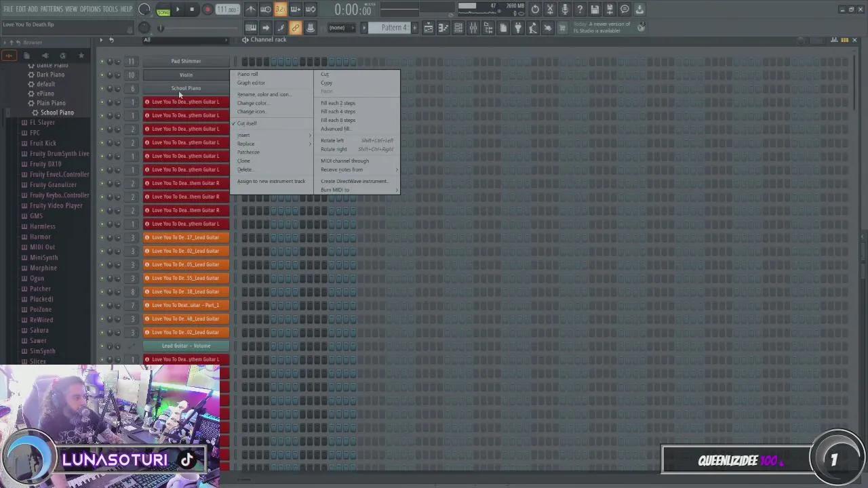The image size is (868, 488).
Task: Open the Browser toolbar icon
Action: coord(488,28)
